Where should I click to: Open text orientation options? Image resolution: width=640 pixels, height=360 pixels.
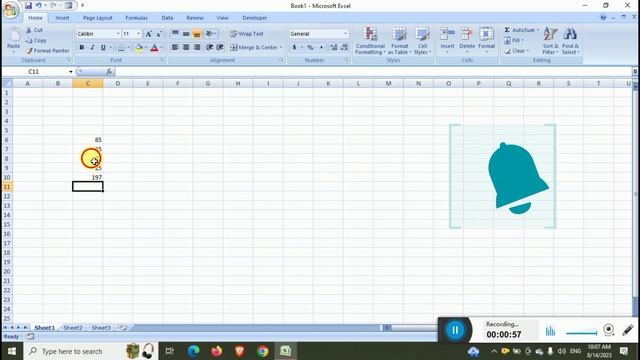[x=211, y=33]
